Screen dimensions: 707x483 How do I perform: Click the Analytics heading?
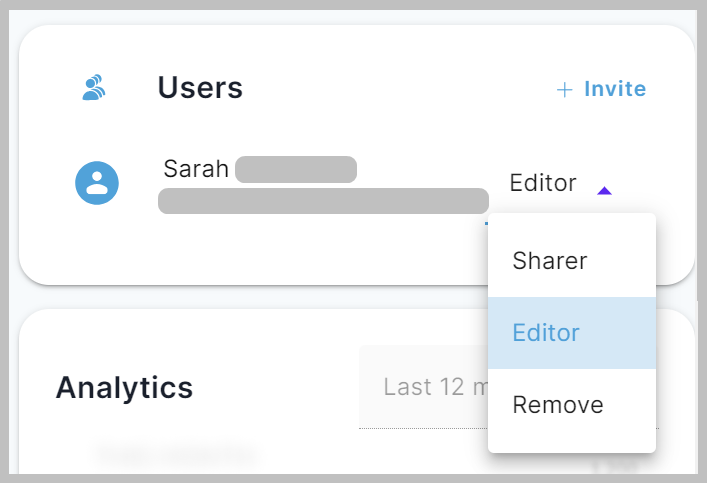pyautogui.click(x=124, y=388)
